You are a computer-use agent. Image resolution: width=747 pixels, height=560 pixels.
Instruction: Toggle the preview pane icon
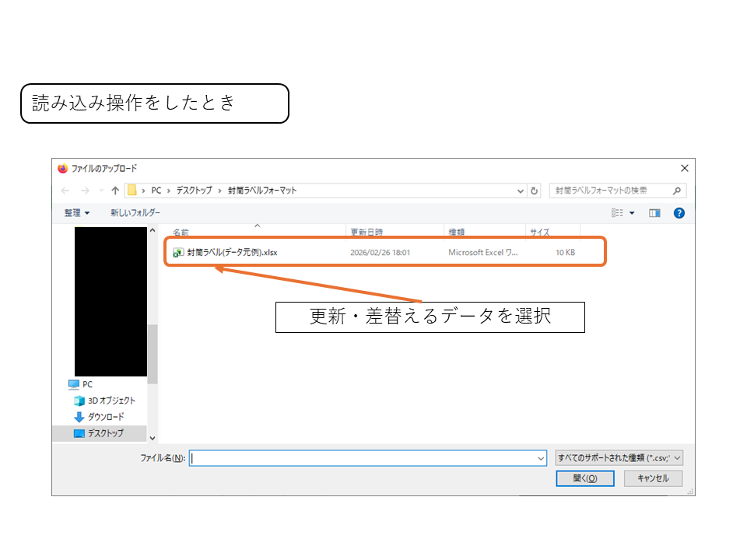654,213
